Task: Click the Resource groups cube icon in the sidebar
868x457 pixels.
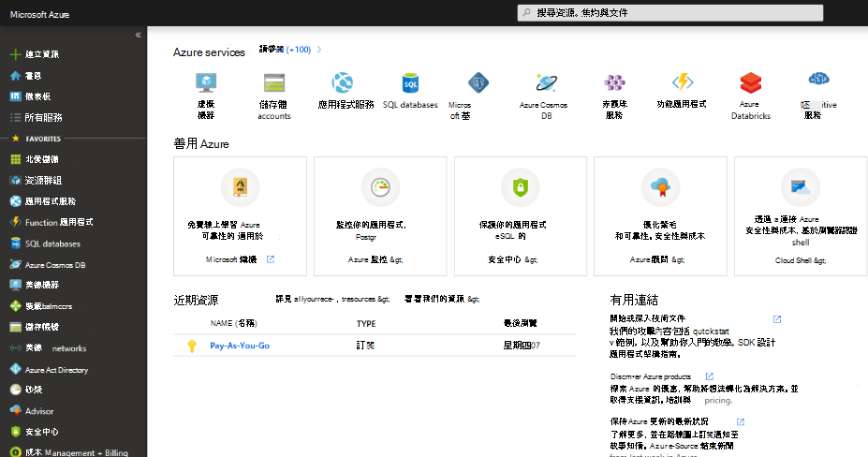Action: 16,180
